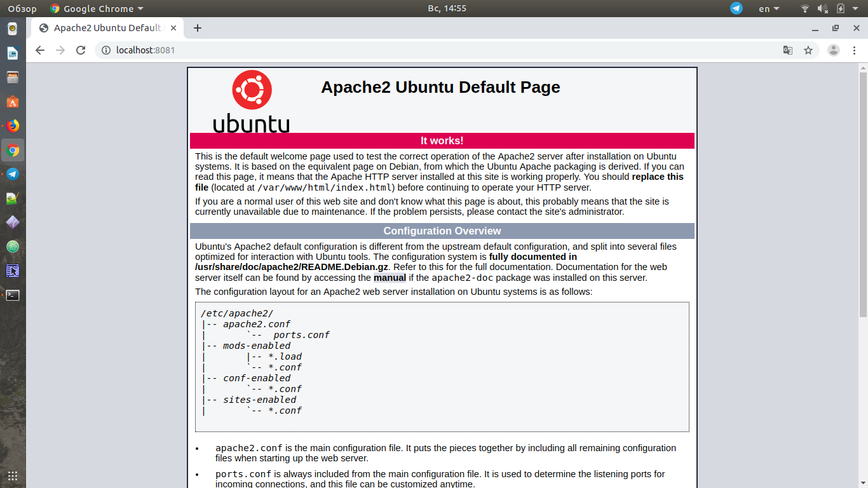This screenshot has width=868, height=488.
Task: Open the Chrome profile avatar menu
Action: tap(834, 50)
